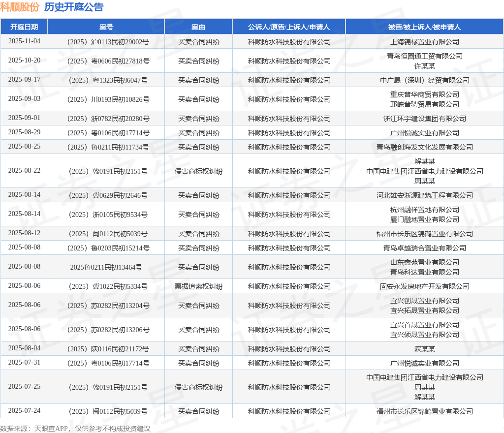Select 侵害商标权纠纷 in the 2025-08-22 row
The height and width of the screenshot is (433, 504).
point(198,171)
